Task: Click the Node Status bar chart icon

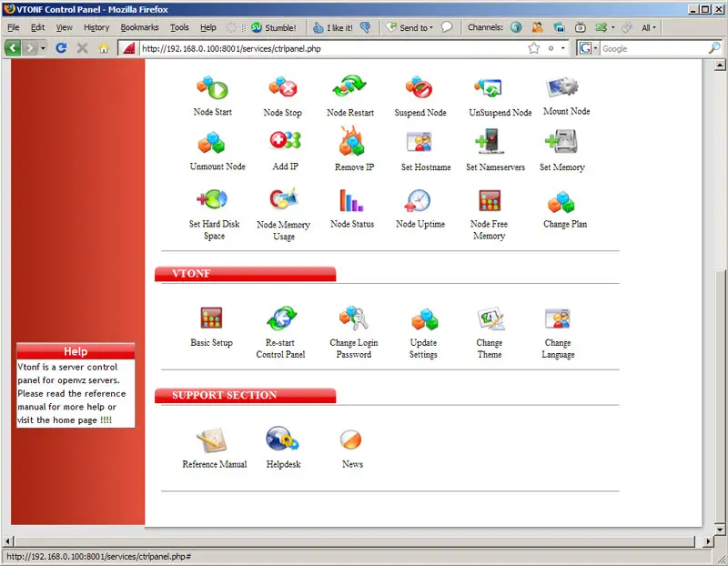Action: (x=351, y=200)
